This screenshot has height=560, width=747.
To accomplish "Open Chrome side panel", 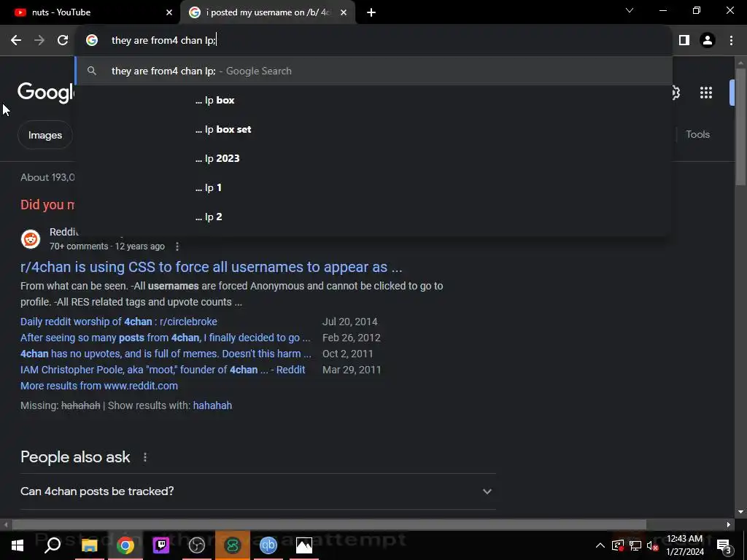I will click(684, 41).
